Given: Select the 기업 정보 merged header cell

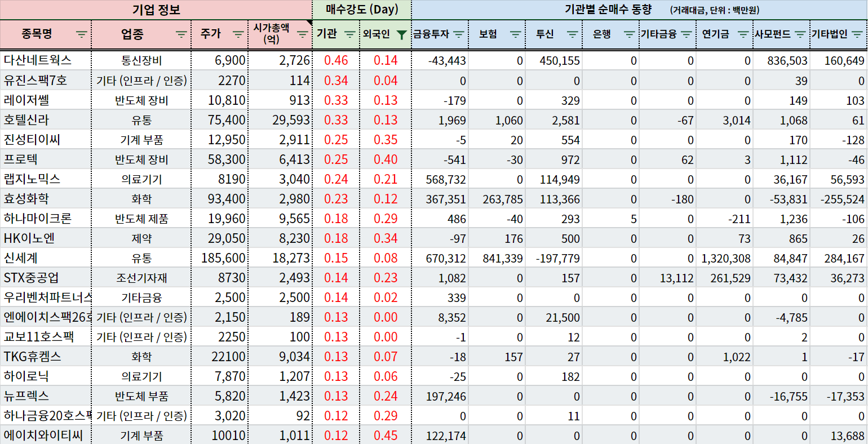Looking at the screenshot, I should pyautogui.click(x=156, y=10).
